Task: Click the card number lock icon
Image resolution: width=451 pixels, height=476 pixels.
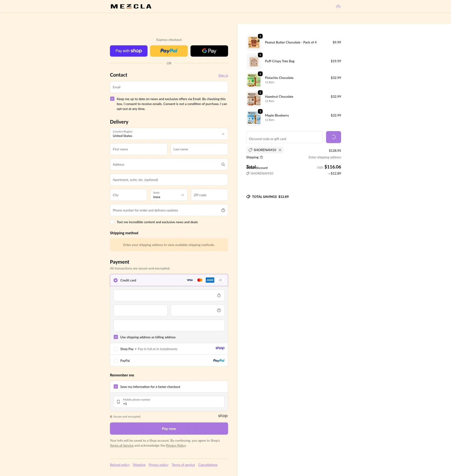Action: [x=219, y=295]
